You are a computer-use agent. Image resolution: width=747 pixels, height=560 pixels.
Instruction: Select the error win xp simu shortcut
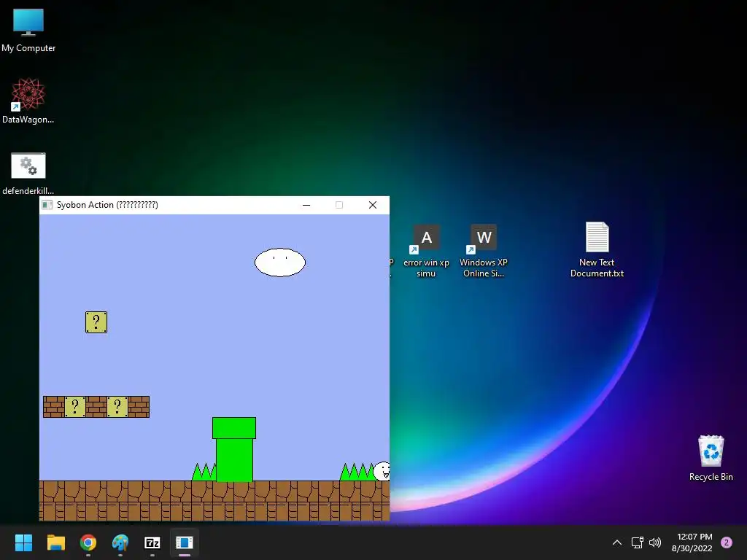click(x=426, y=251)
